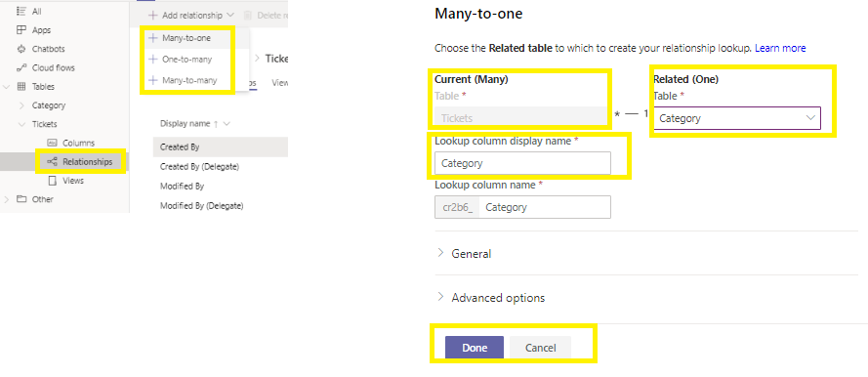
Task: Expand the Advanced options section
Action: (490, 298)
